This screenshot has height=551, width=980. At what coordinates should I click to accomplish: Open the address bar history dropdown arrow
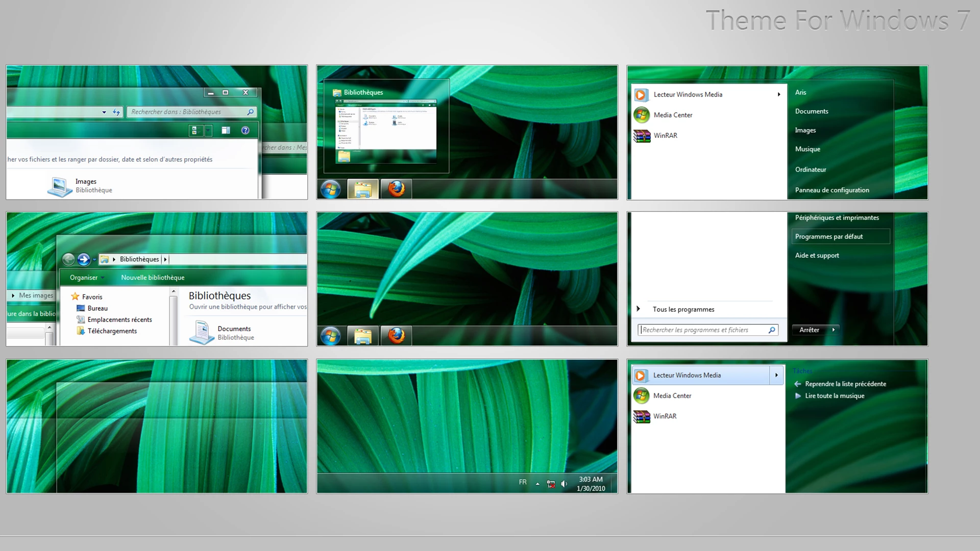[104, 112]
